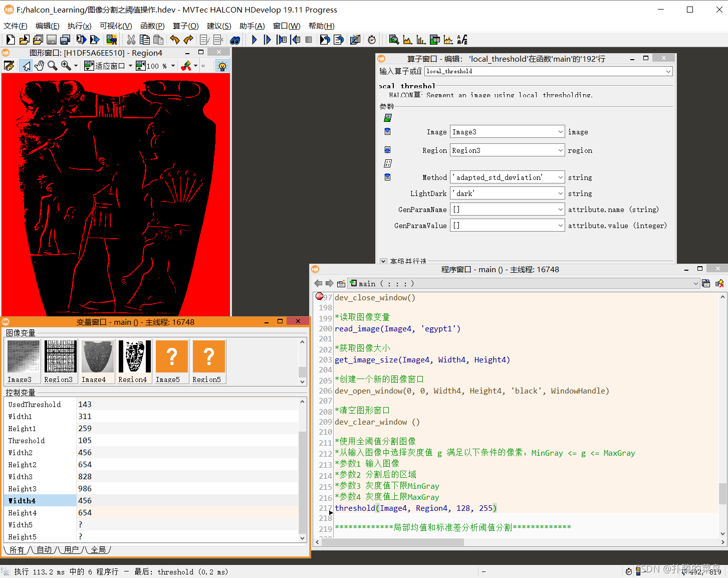Open the Region parameter dropdown showing Region3
Screen dimensions: 728x578
tap(508, 150)
